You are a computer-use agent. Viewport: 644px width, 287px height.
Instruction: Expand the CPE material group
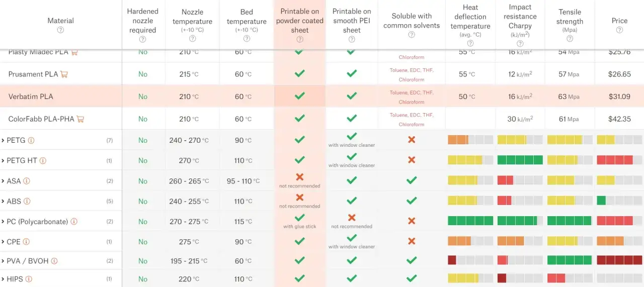tap(3, 242)
